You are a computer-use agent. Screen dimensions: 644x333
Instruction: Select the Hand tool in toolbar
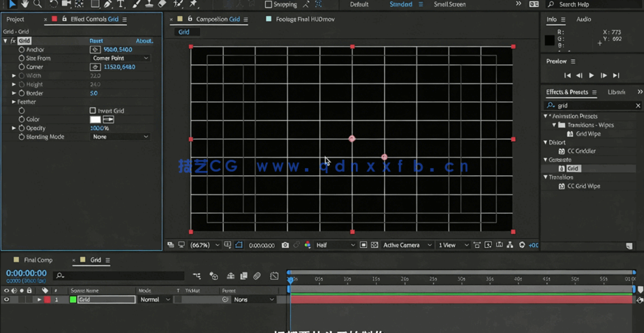(25, 4)
